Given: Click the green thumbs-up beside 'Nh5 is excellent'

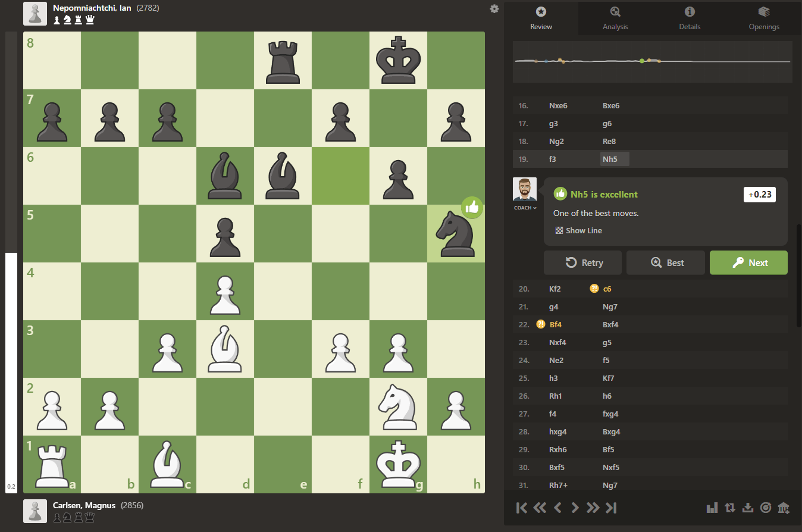Looking at the screenshot, I should coord(560,193).
